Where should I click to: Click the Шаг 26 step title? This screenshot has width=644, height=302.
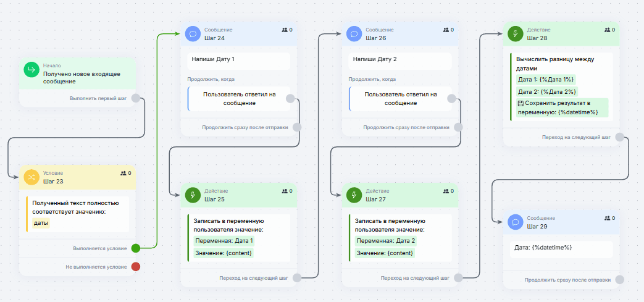(x=376, y=38)
